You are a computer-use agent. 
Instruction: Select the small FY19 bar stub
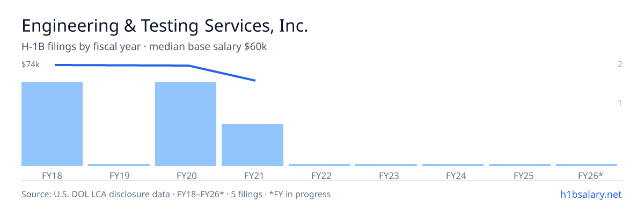coord(119,165)
